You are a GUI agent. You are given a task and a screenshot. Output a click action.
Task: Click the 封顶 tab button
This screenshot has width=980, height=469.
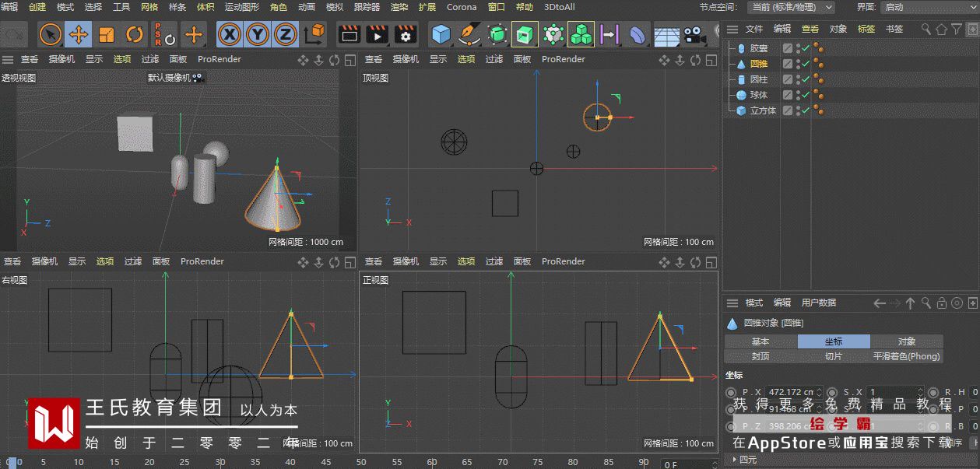point(760,356)
